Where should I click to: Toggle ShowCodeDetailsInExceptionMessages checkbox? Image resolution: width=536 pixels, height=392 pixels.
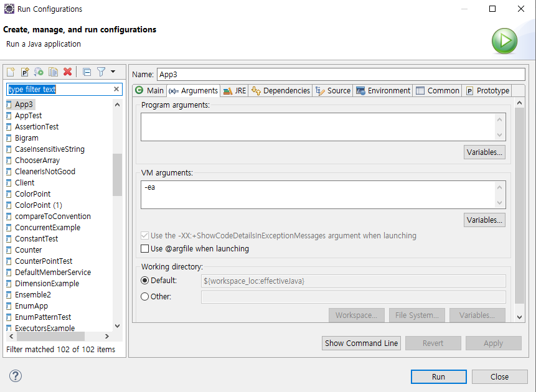(x=145, y=235)
